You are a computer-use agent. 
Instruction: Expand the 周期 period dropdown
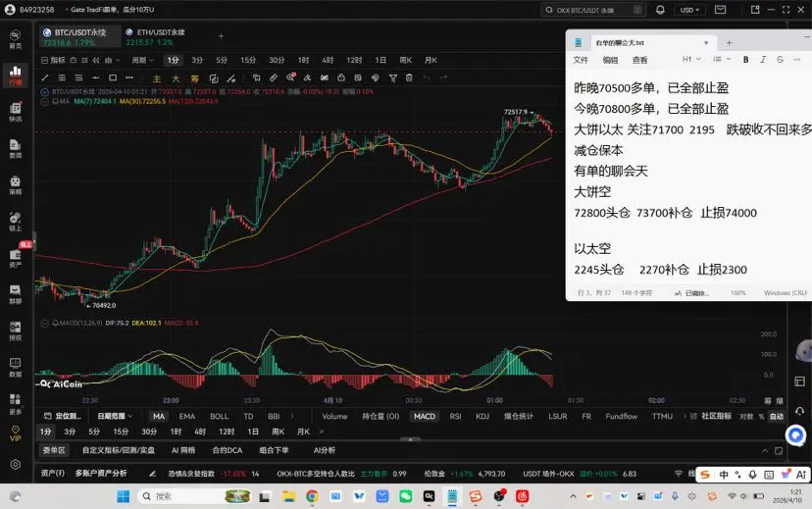coord(143,60)
